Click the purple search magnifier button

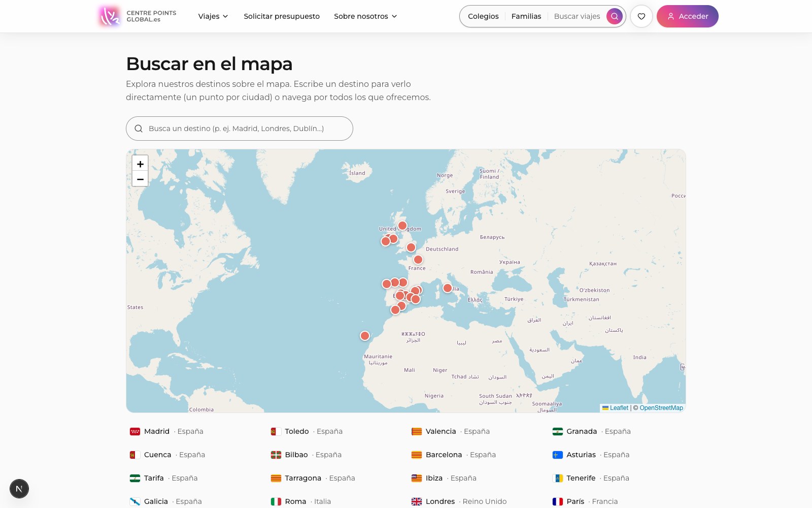pyautogui.click(x=614, y=16)
